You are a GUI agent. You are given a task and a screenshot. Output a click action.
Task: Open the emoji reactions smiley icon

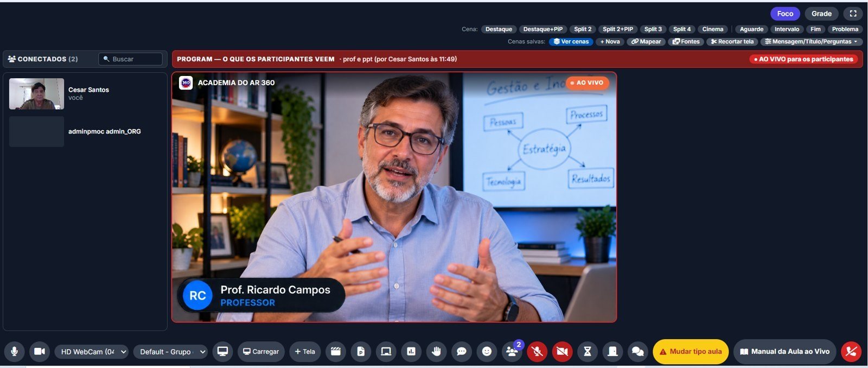point(487,352)
